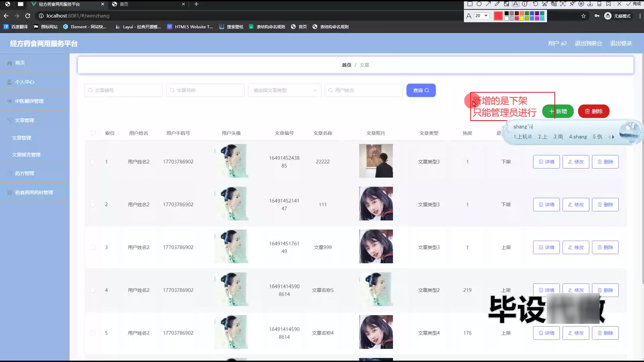644x362 pixels.
Task: Tick the checkbox for row 3
Action: [93, 247]
